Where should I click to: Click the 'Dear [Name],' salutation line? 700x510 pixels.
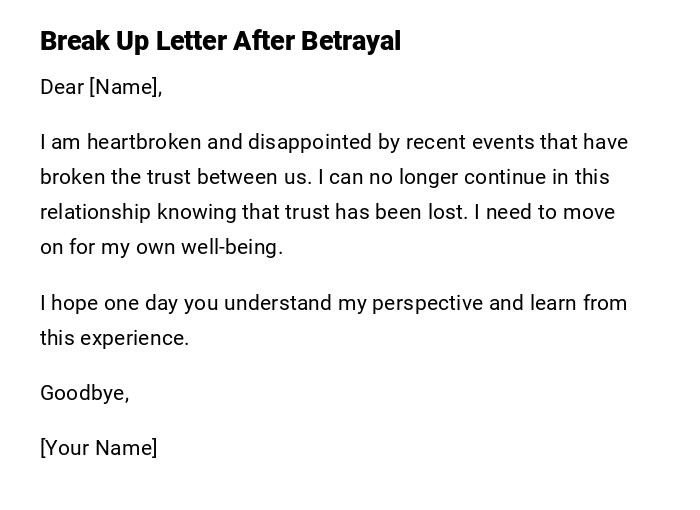101,87
